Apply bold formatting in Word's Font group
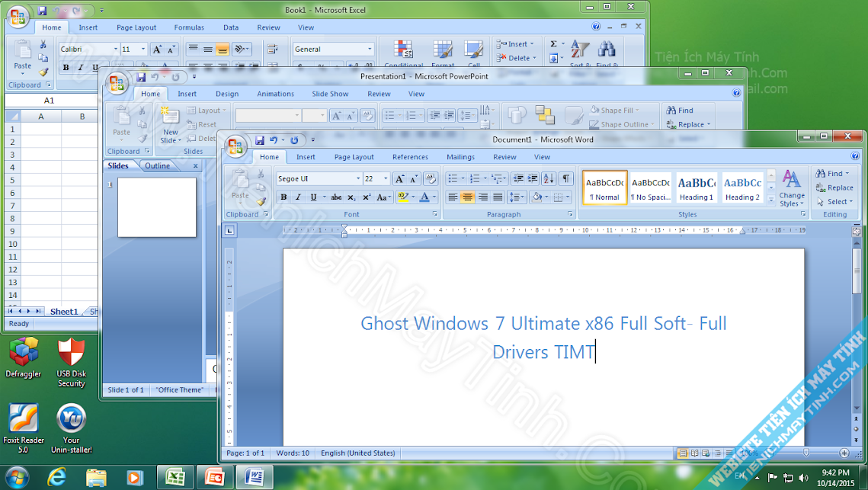 point(284,197)
